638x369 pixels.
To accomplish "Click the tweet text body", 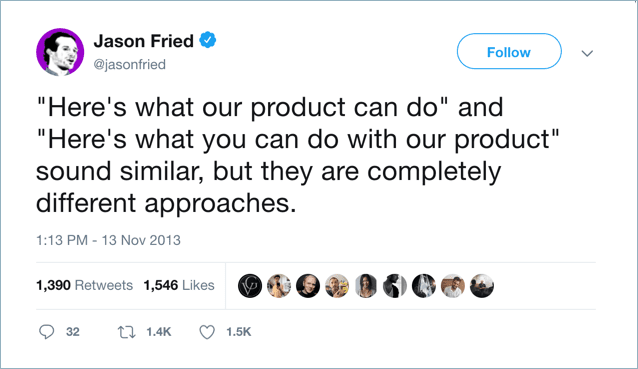I will coord(298,155).
